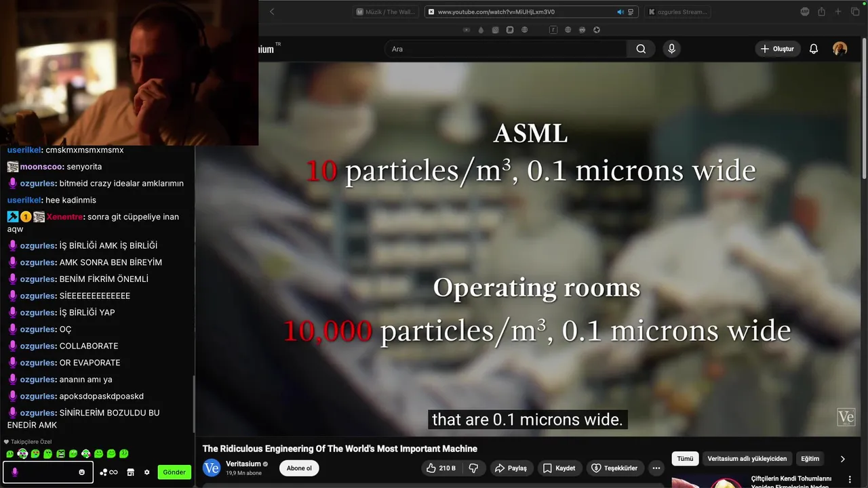Click the Veritasium watermark in video

tap(846, 417)
